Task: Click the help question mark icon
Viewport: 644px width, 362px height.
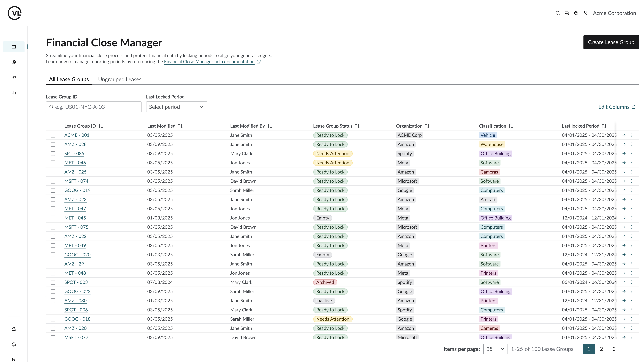Action: (x=576, y=13)
